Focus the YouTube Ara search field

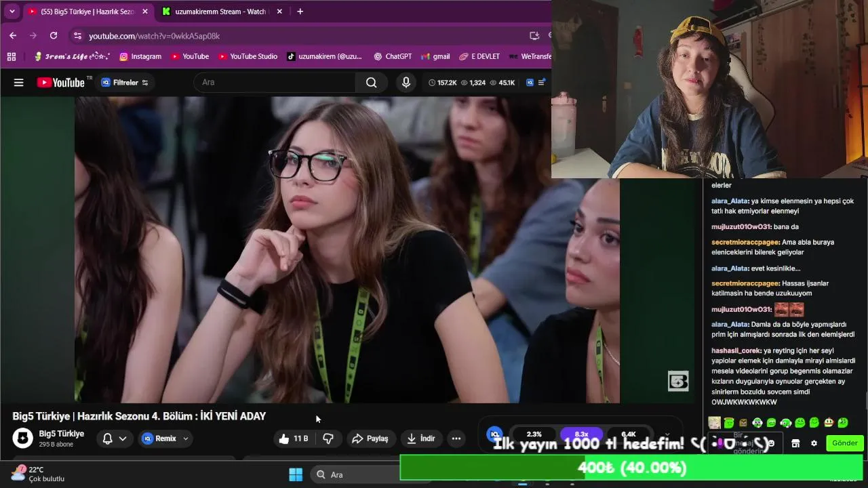[x=275, y=83]
